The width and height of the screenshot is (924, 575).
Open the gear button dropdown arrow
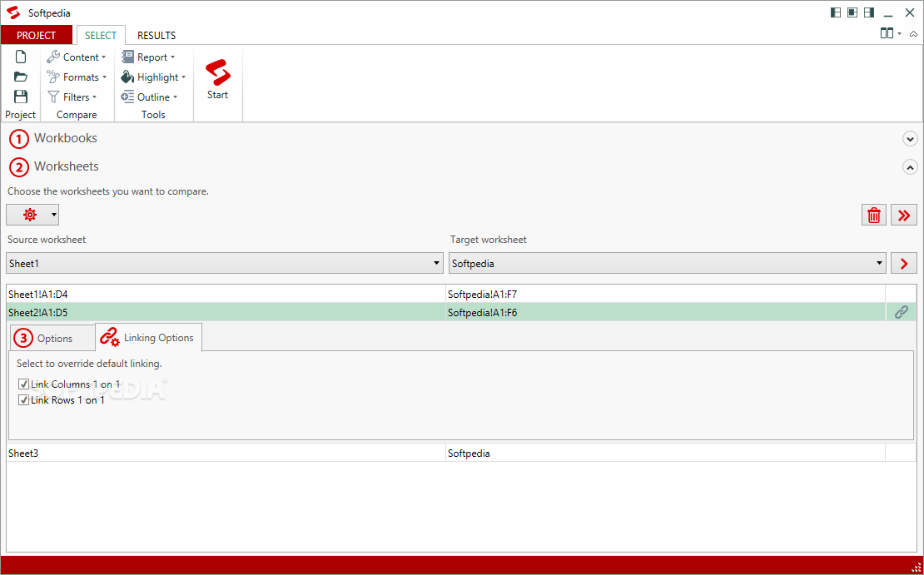click(x=54, y=215)
